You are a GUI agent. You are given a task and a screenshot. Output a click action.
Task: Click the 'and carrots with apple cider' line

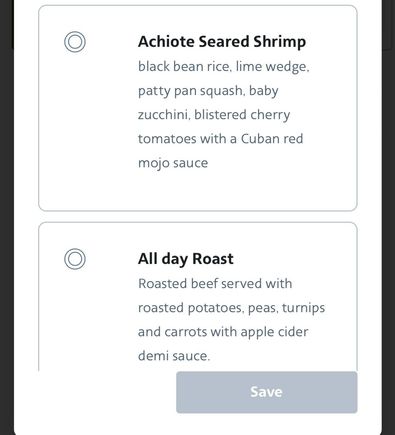(x=223, y=332)
